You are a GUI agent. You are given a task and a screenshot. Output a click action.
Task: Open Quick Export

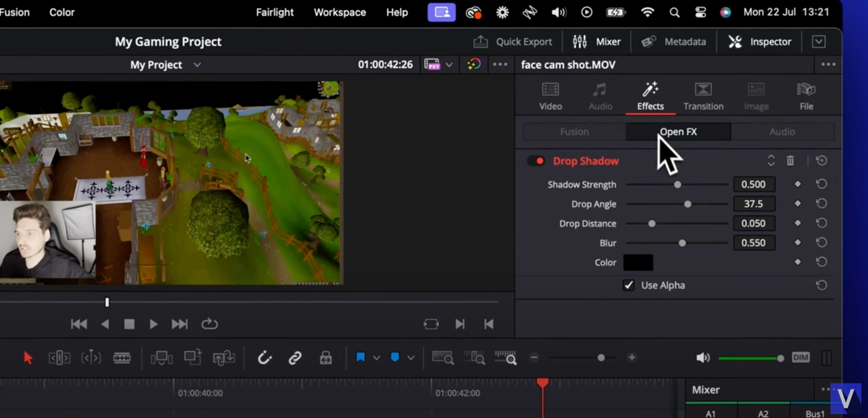512,41
